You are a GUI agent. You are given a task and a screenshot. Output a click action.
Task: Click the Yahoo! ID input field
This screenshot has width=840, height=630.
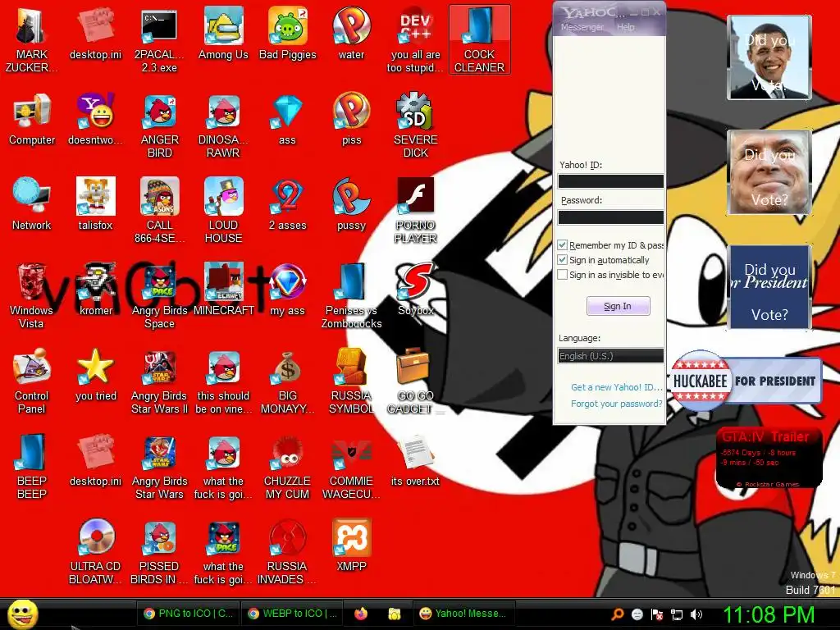tap(610, 181)
